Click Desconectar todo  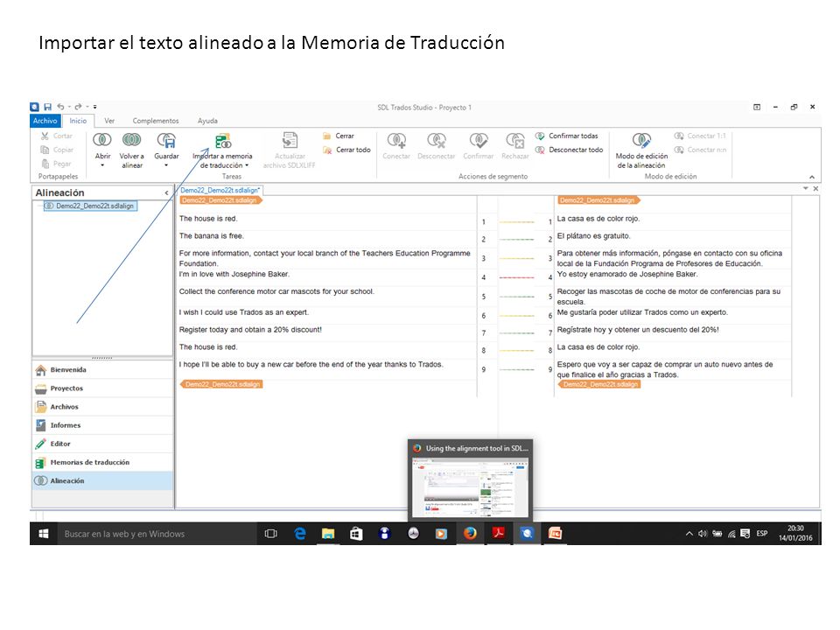point(570,150)
